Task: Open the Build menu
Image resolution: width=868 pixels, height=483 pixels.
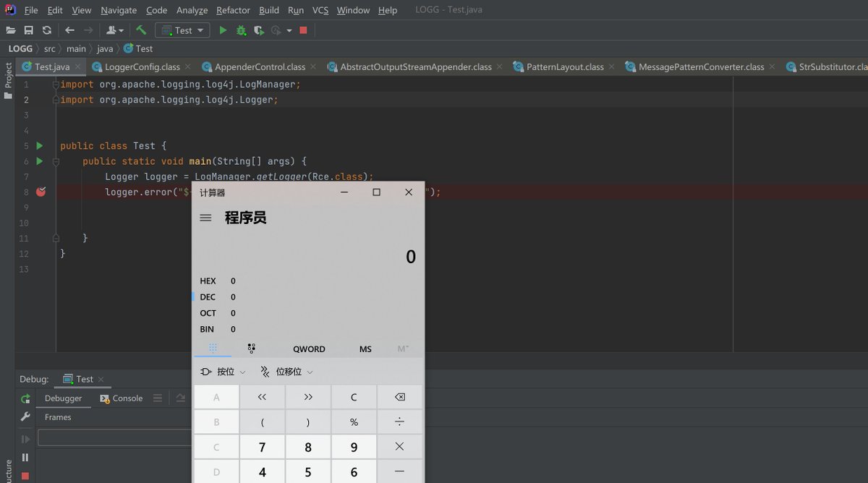Action: coord(269,10)
